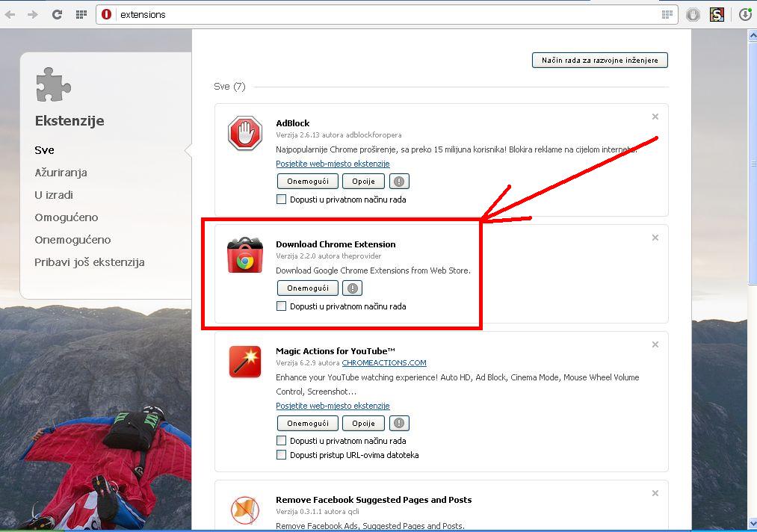Go forward with the forward arrow
This screenshot has height=532, width=757.
click(x=33, y=14)
